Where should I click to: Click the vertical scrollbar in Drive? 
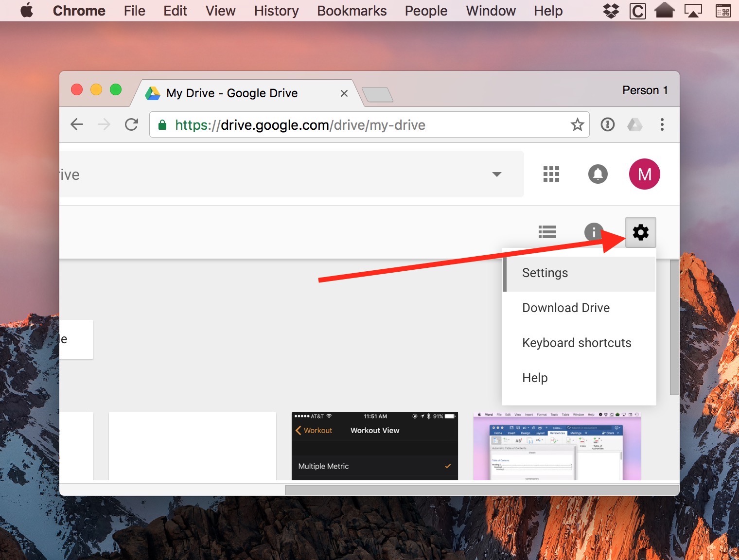click(674, 327)
